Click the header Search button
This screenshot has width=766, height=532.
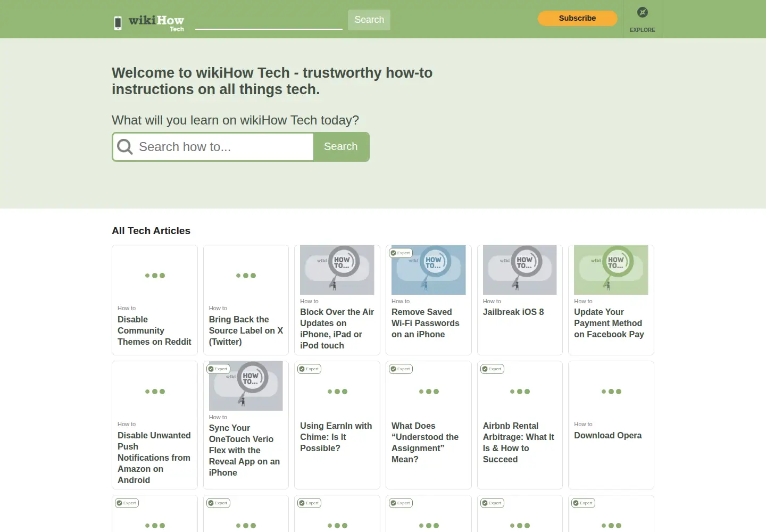tap(369, 20)
